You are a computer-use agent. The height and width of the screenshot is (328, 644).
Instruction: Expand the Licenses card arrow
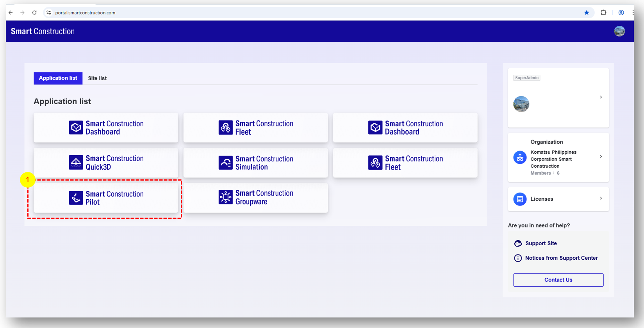pyautogui.click(x=601, y=199)
